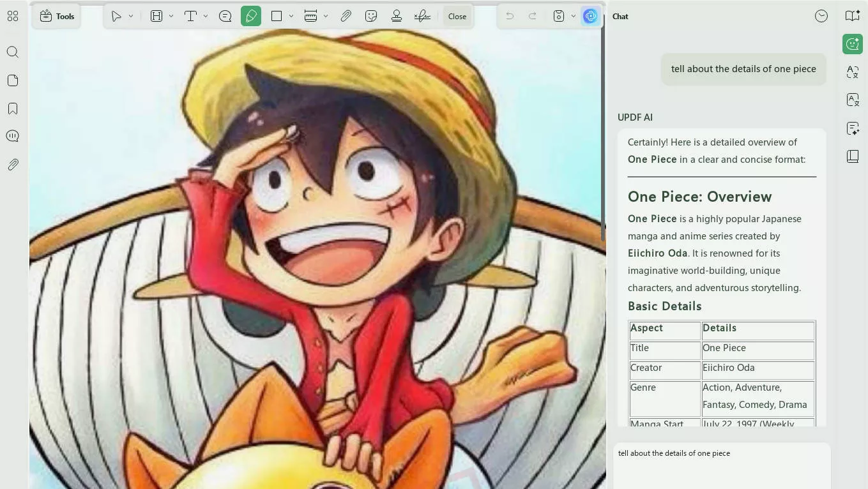Click the 'One Piece: Overview' heading
Image resolution: width=868 pixels, height=489 pixels.
pos(699,197)
